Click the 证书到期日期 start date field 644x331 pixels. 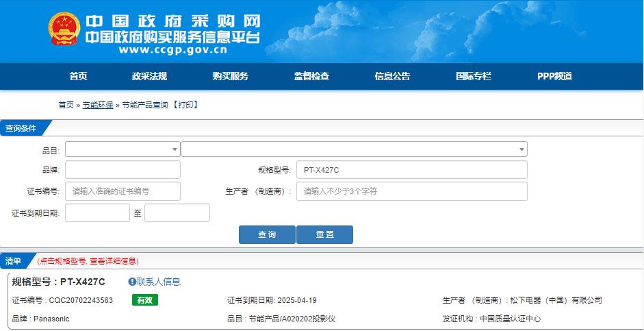coord(97,212)
